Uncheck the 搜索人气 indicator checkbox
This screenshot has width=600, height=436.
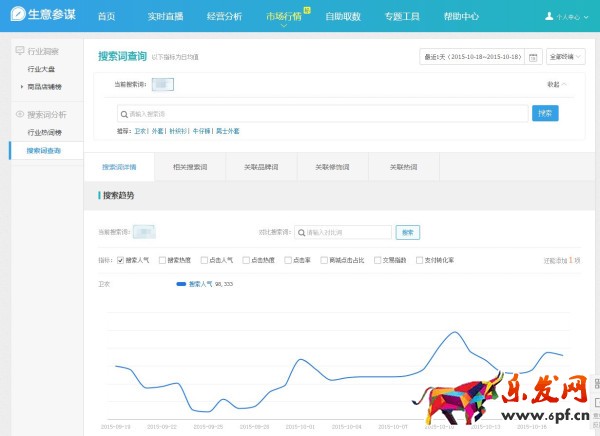pyautogui.click(x=120, y=260)
